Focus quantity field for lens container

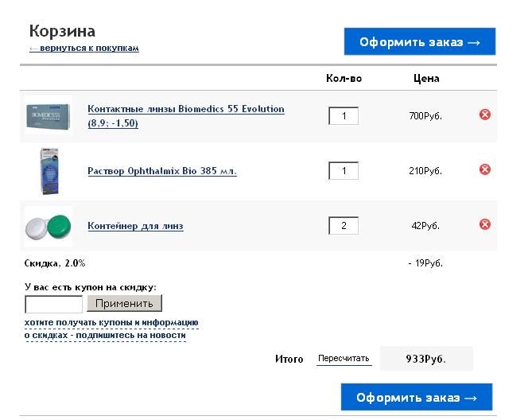pos(344,226)
